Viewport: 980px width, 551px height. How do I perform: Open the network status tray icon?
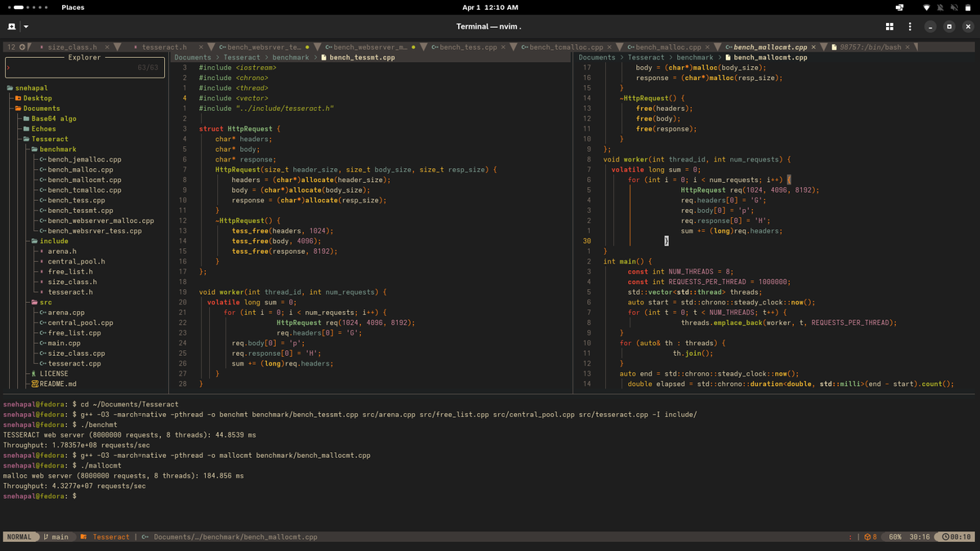pyautogui.click(x=927, y=7)
